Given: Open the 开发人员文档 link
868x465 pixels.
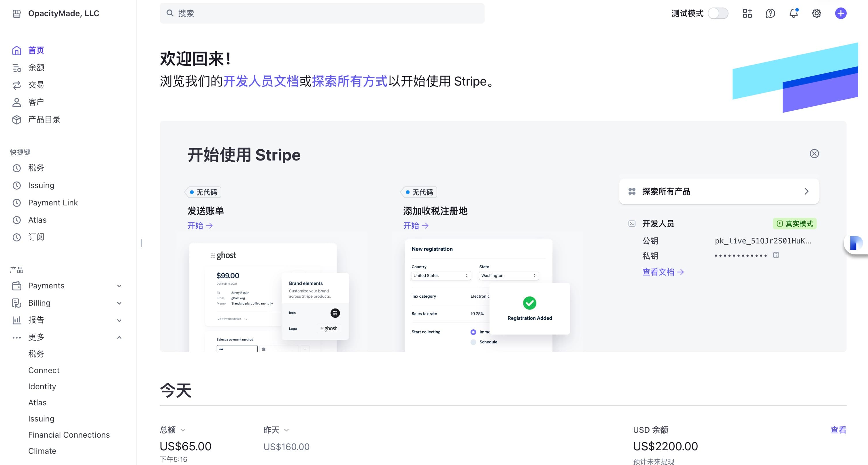Looking at the screenshot, I should [261, 82].
